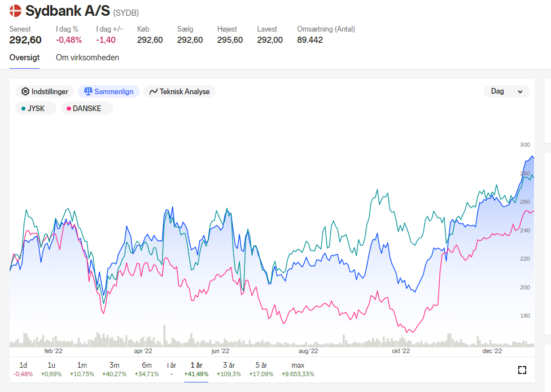Select the 3 år time range

[229, 369]
